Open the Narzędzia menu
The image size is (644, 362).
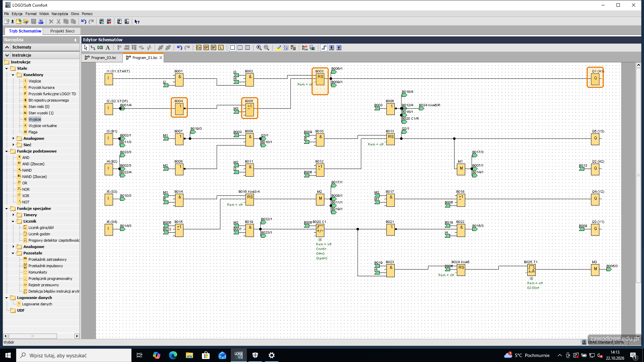pos(60,14)
